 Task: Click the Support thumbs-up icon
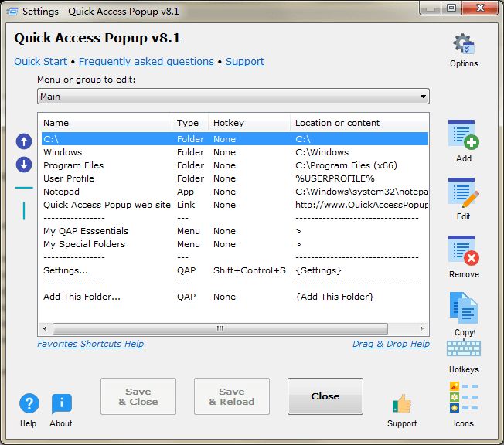pos(402,403)
